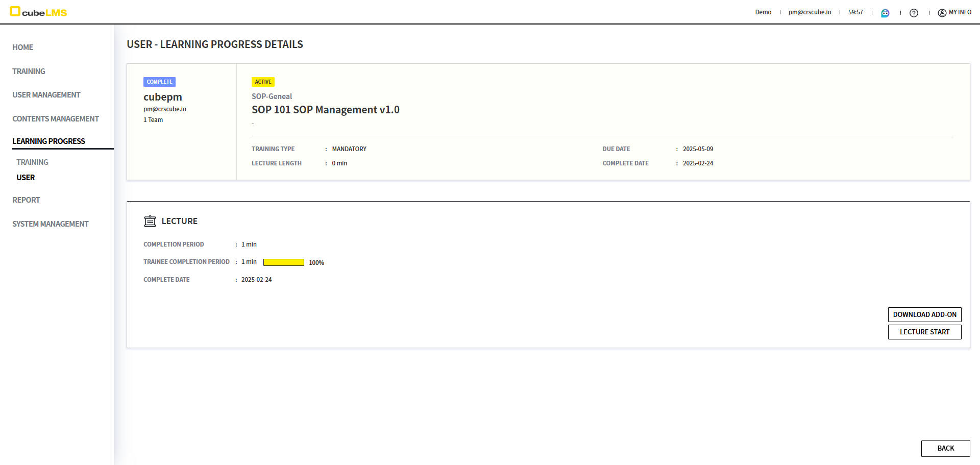
Task: Click the blue COMPLETE status badge
Action: point(159,82)
